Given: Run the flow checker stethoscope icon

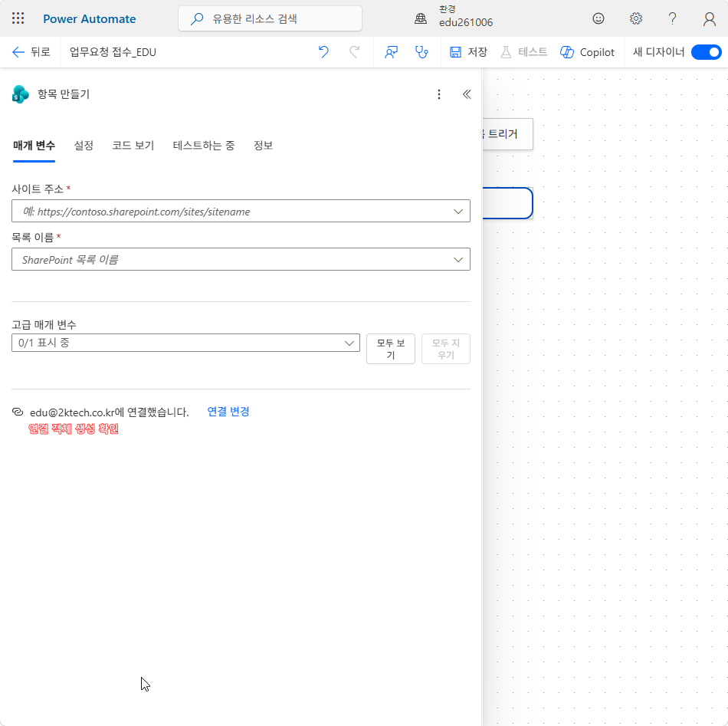Looking at the screenshot, I should click(x=421, y=52).
